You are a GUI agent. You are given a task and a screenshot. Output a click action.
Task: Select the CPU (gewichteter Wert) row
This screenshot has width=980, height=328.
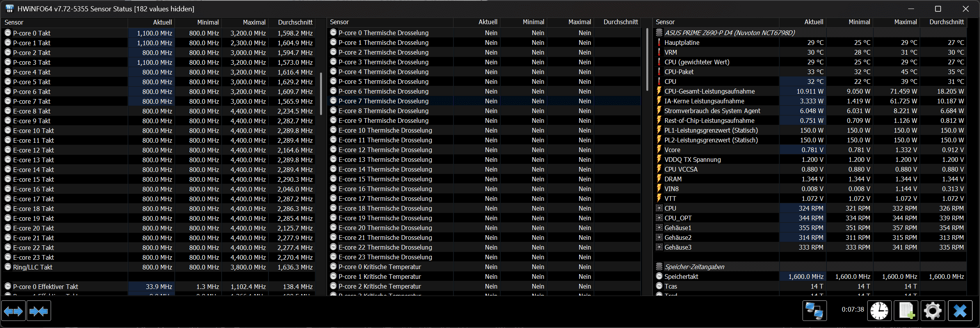(x=810, y=62)
